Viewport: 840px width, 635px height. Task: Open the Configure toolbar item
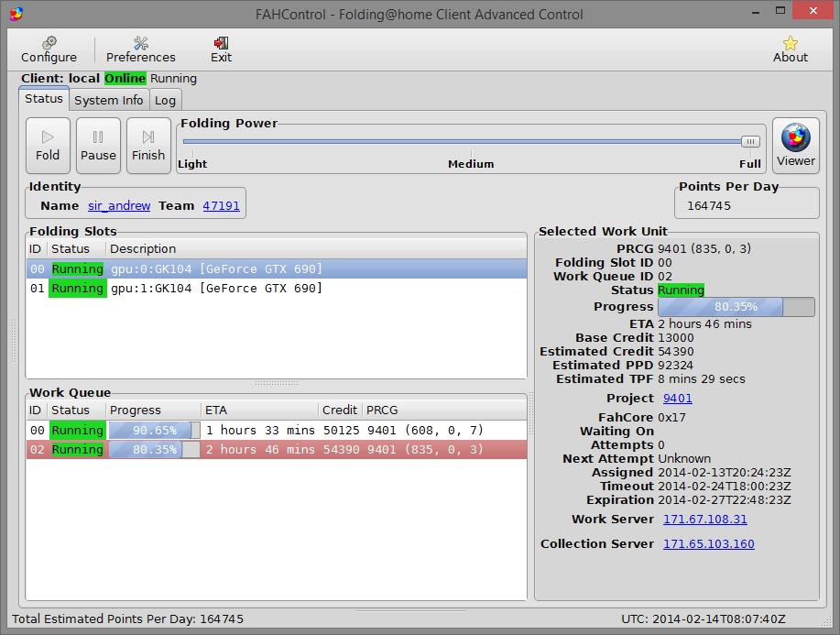click(49, 49)
